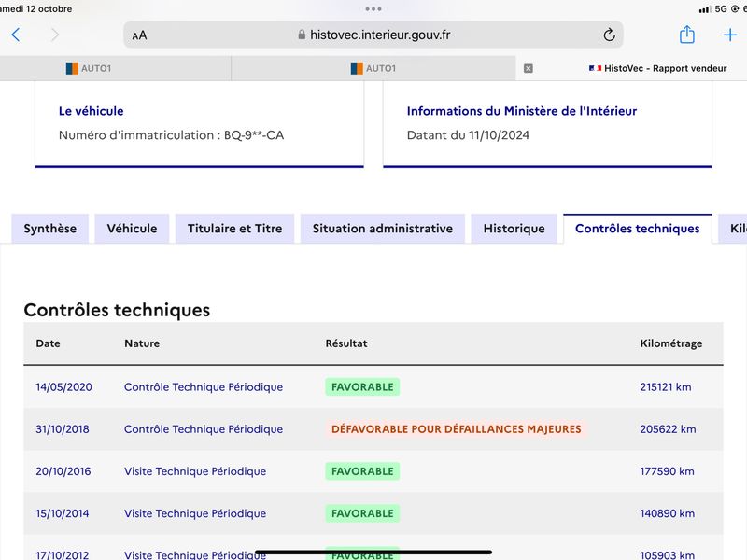Image resolution: width=747 pixels, height=560 pixels.
Task: Click the Date column header
Action: (x=49, y=343)
